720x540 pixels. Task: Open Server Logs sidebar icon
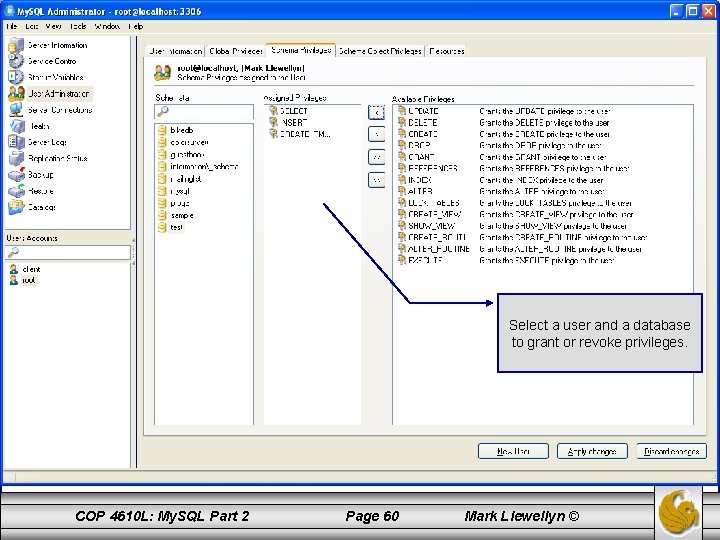click(16, 142)
